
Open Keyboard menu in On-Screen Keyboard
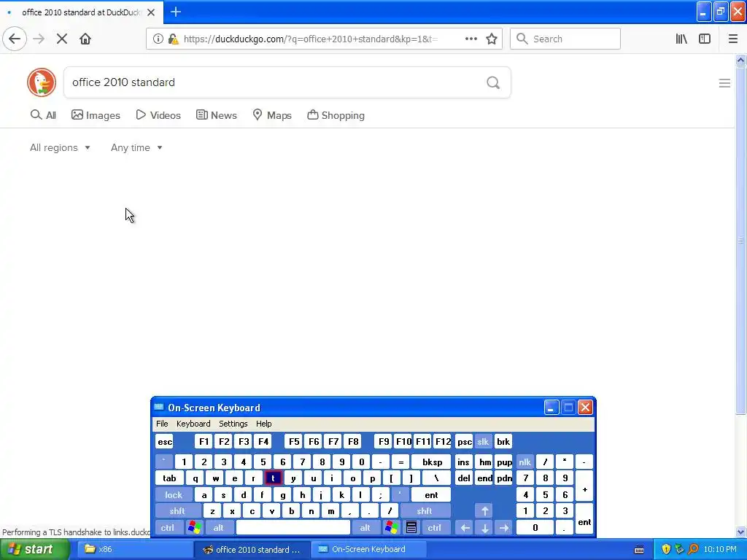[193, 424]
